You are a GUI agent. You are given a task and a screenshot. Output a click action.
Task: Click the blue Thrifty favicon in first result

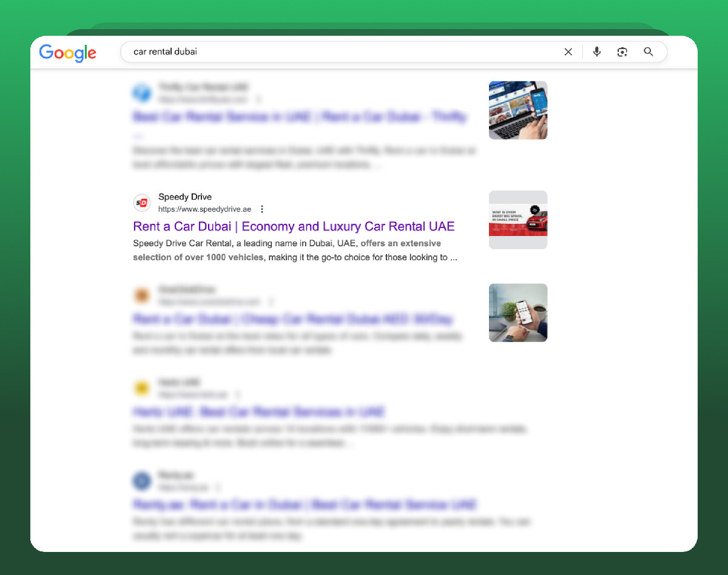click(x=142, y=93)
